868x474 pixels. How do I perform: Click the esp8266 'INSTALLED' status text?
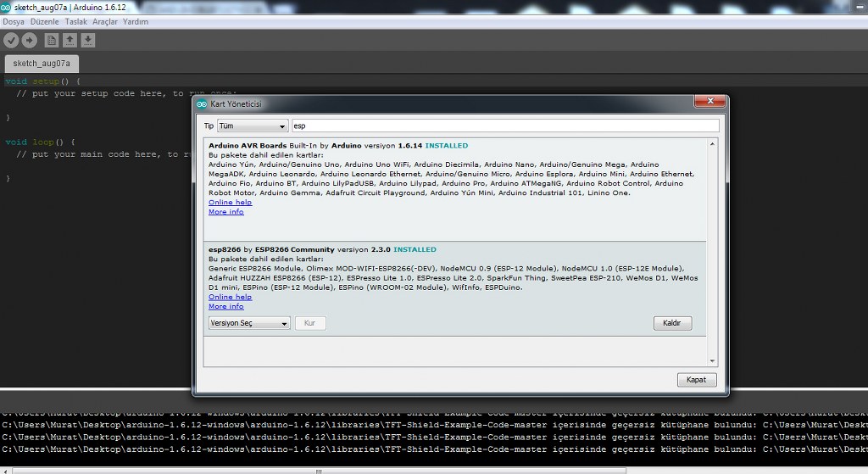coord(415,249)
